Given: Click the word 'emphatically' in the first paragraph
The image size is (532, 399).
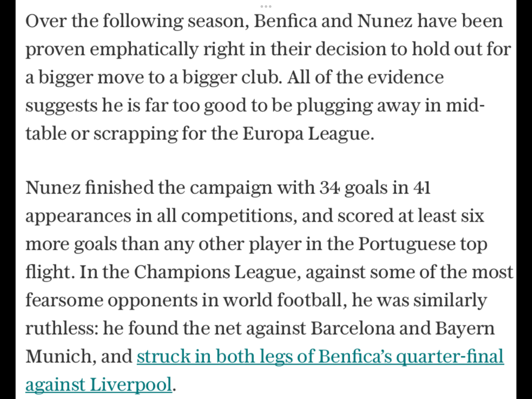Looking at the screenshot, I should pyautogui.click(x=144, y=50).
